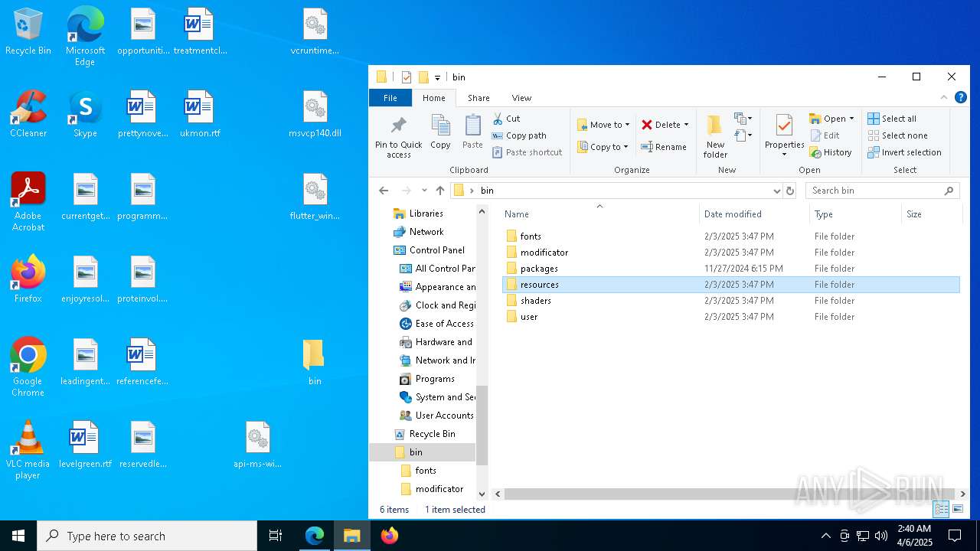Image resolution: width=980 pixels, height=551 pixels.
Task: Click the Copy icon in the ribbon
Action: [x=440, y=132]
